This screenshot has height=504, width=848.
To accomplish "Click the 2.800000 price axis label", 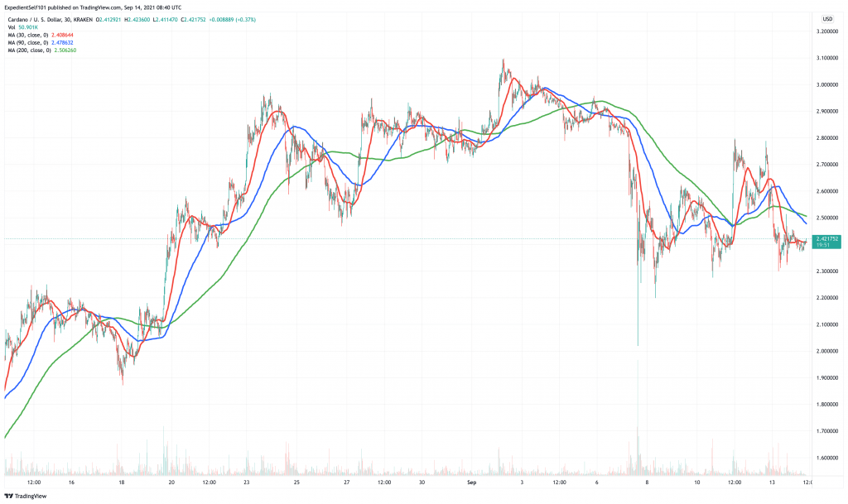I will coord(827,137).
